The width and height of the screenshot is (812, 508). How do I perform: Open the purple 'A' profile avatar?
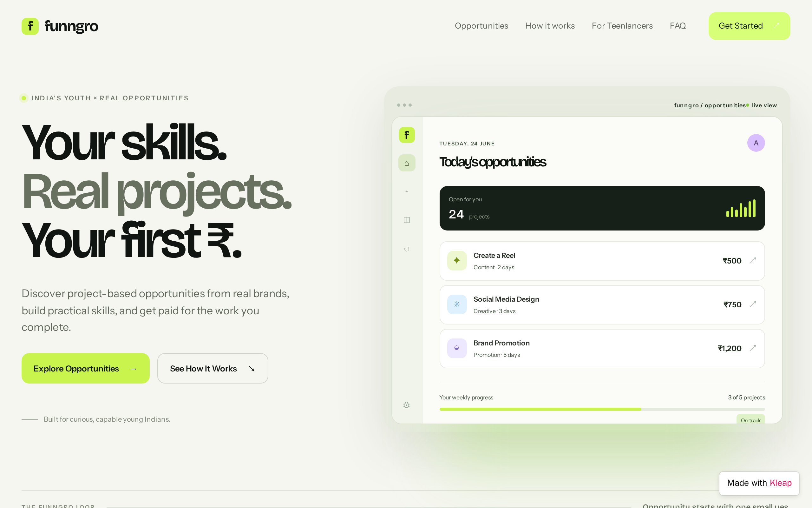pyautogui.click(x=756, y=143)
